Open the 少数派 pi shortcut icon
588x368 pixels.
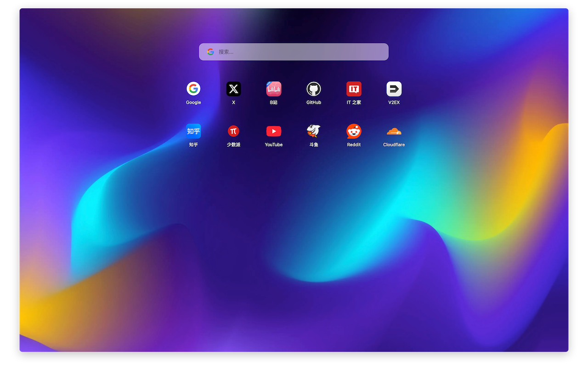(x=233, y=131)
